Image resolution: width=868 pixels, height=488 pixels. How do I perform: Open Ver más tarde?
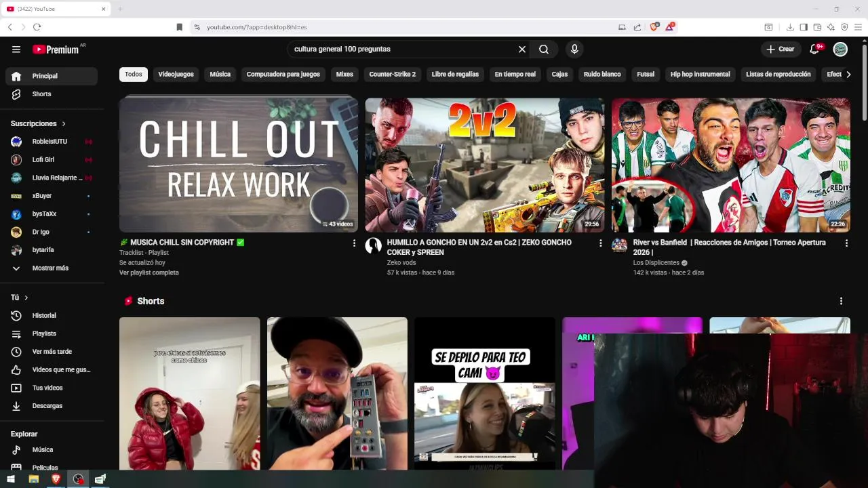[x=52, y=352]
